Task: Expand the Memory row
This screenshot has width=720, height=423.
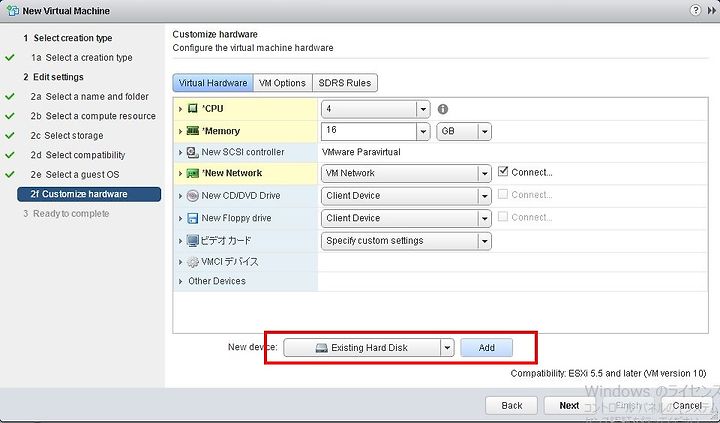Action: click(180, 132)
